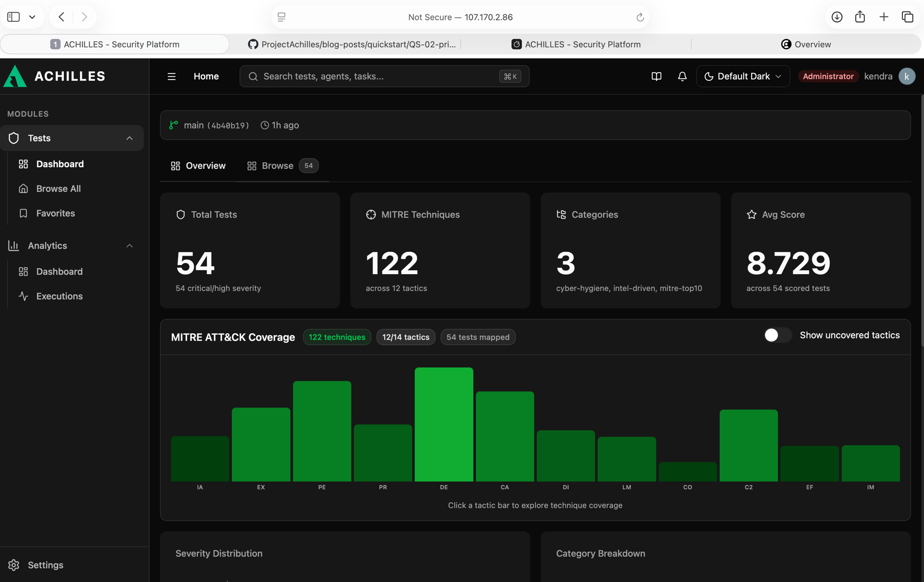Reload the page in Safari
The height and width of the screenshot is (582, 924).
point(640,17)
